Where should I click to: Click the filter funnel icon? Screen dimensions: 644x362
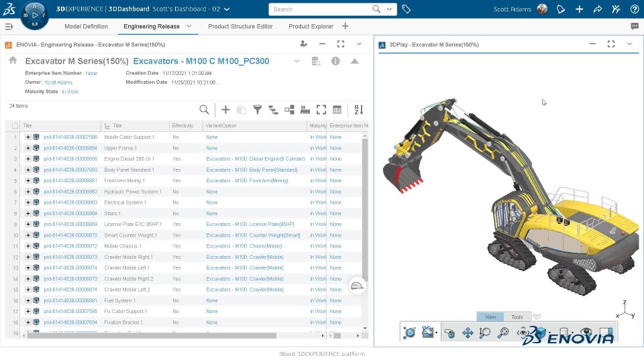tap(258, 109)
